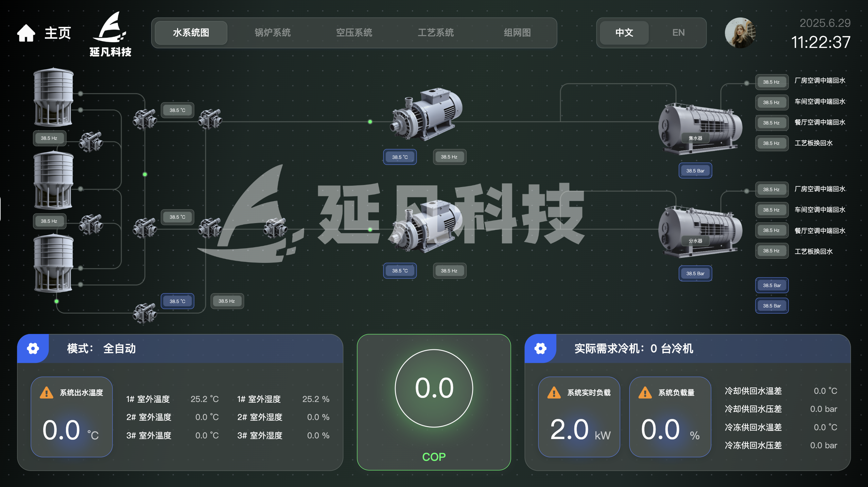Click the COP circular gauge
Screen dimensions: 868x487
coord(434,388)
